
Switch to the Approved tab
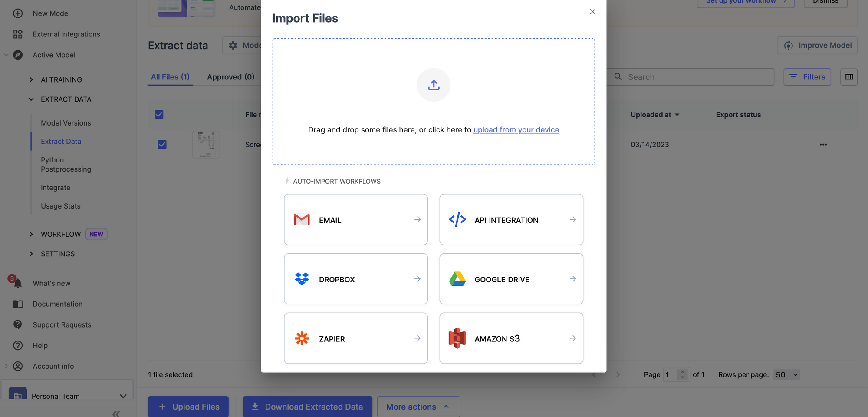[230, 77]
